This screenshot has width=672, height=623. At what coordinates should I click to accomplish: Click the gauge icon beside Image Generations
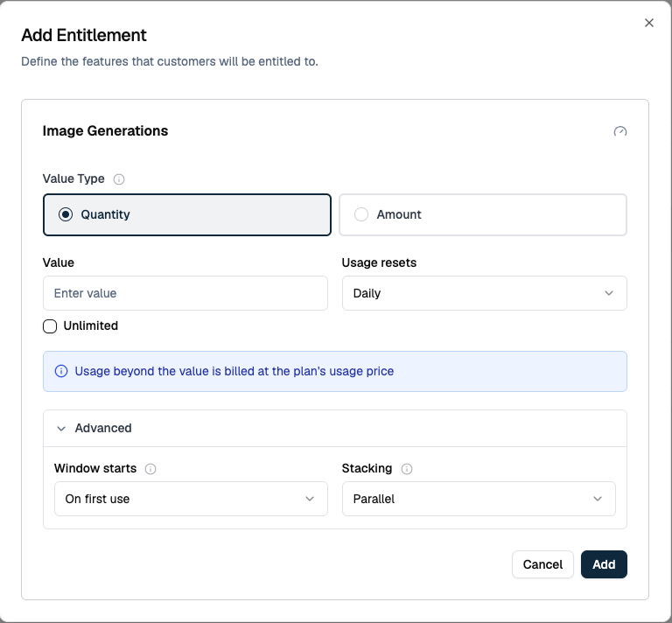click(x=620, y=131)
